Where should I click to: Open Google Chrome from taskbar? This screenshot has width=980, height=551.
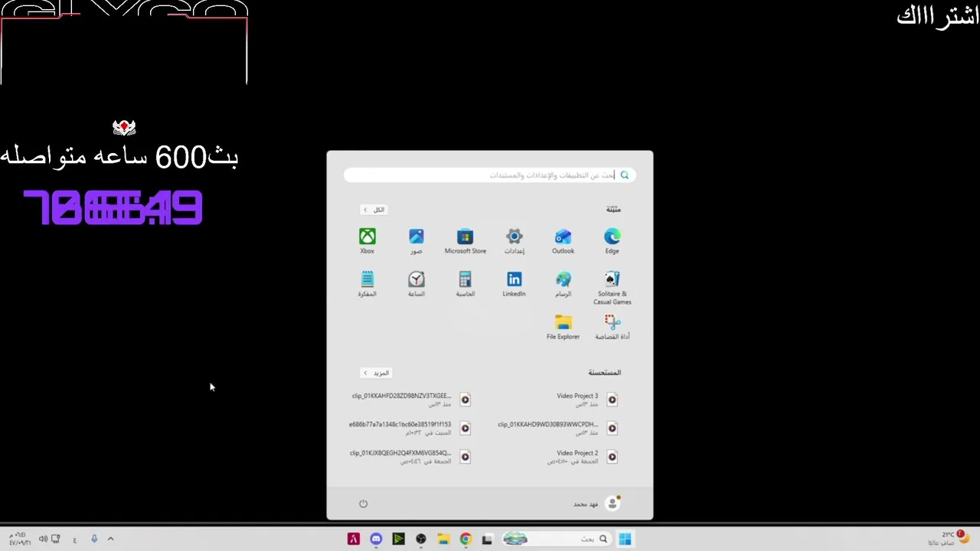[465, 539]
